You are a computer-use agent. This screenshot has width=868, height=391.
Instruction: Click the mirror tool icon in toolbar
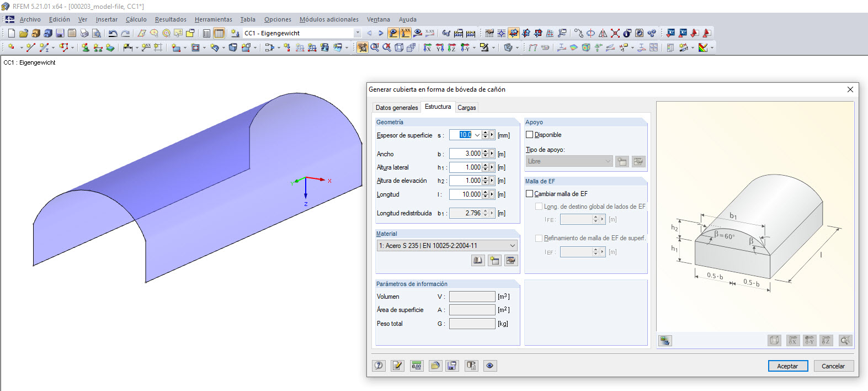pyautogui.click(x=603, y=33)
